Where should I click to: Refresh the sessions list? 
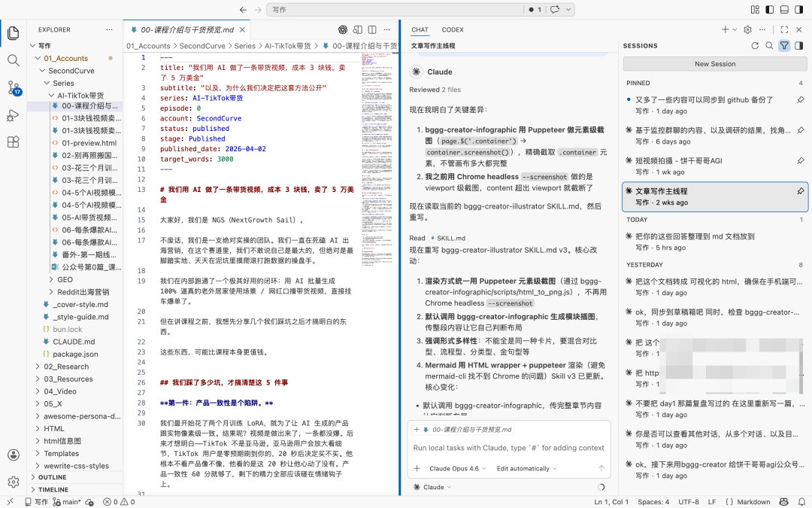[x=755, y=46]
